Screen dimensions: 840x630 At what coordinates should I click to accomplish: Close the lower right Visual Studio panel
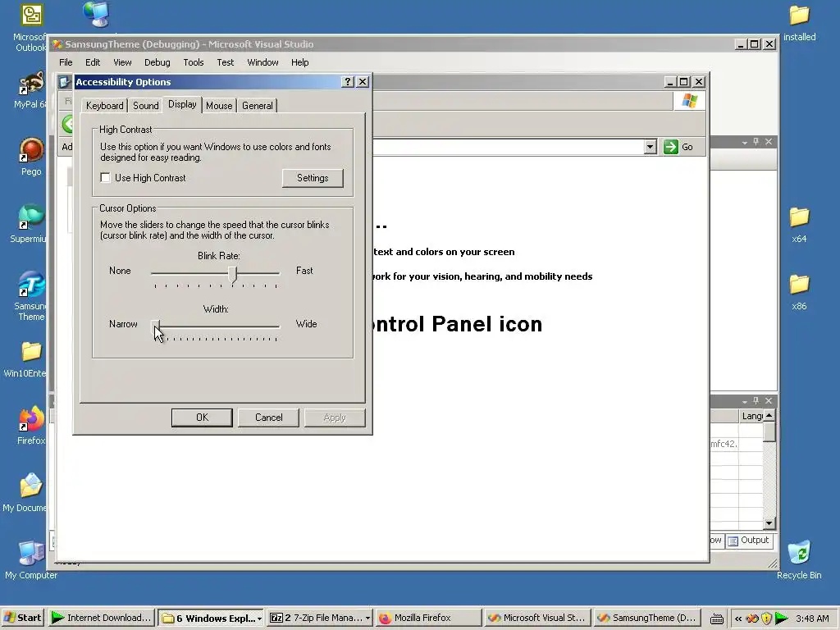[x=769, y=400]
